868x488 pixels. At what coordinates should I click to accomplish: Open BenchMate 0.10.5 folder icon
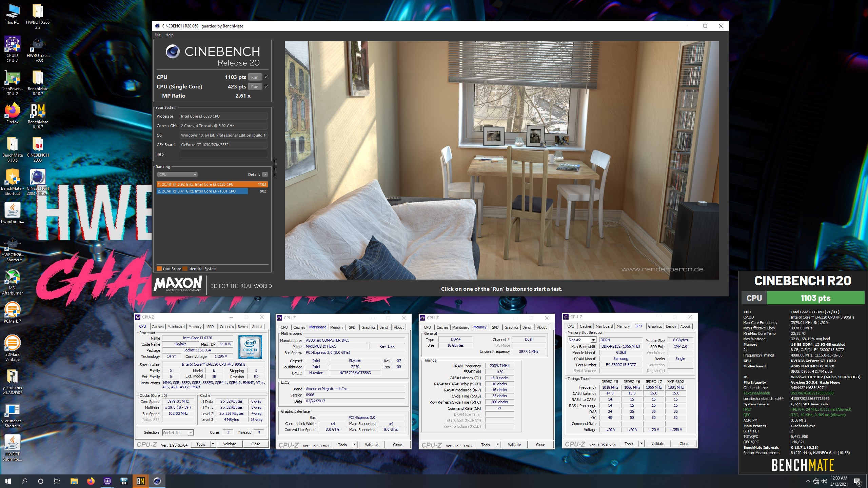coord(12,149)
